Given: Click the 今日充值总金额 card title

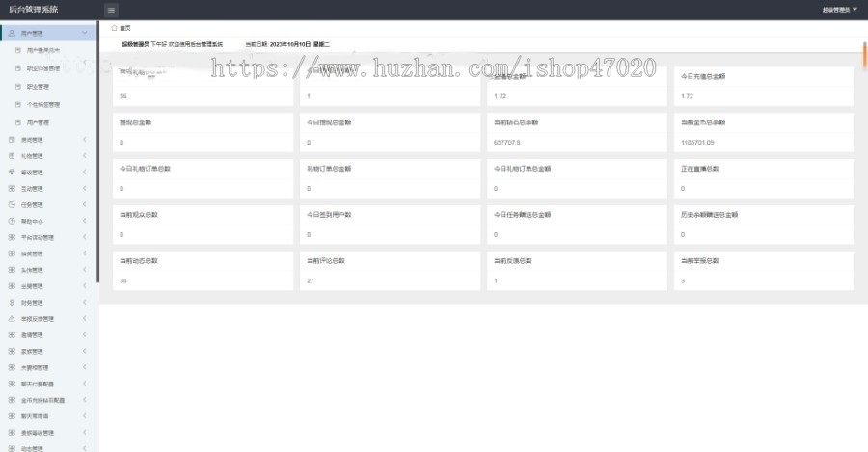Looking at the screenshot, I should 703,76.
